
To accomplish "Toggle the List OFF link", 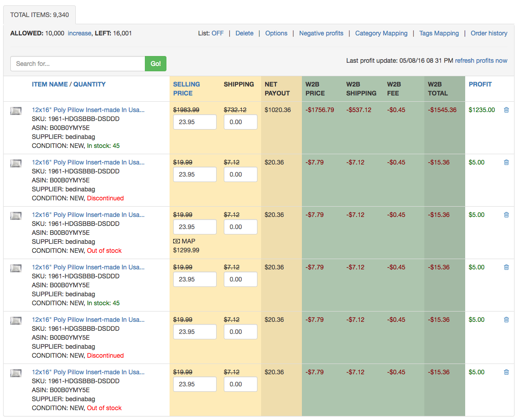I will tap(218, 33).
